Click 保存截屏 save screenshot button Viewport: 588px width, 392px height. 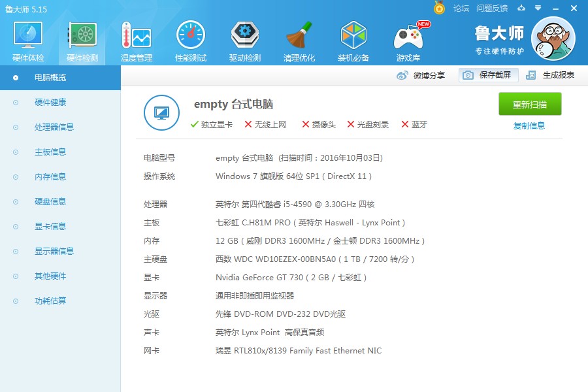coord(489,75)
